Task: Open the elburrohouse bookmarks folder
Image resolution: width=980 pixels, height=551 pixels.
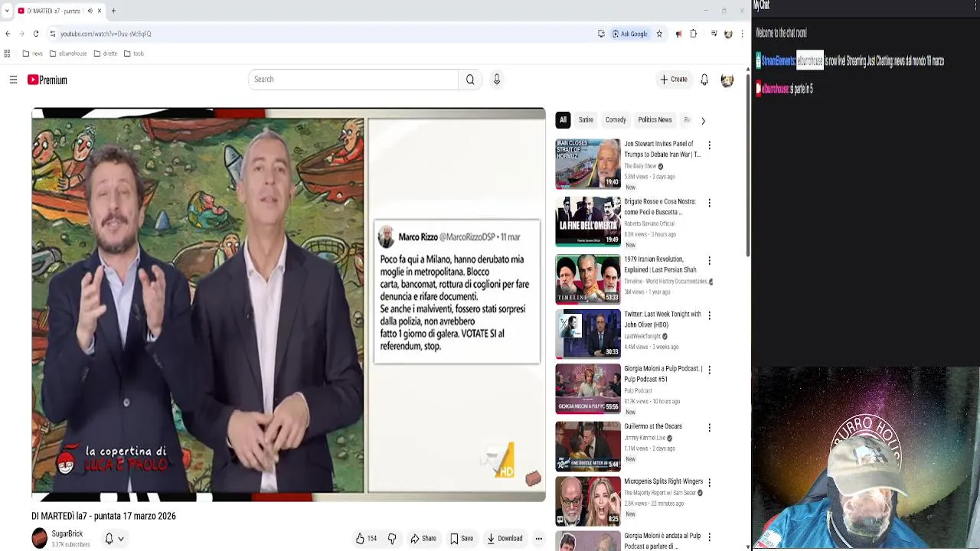Action: tap(68, 54)
